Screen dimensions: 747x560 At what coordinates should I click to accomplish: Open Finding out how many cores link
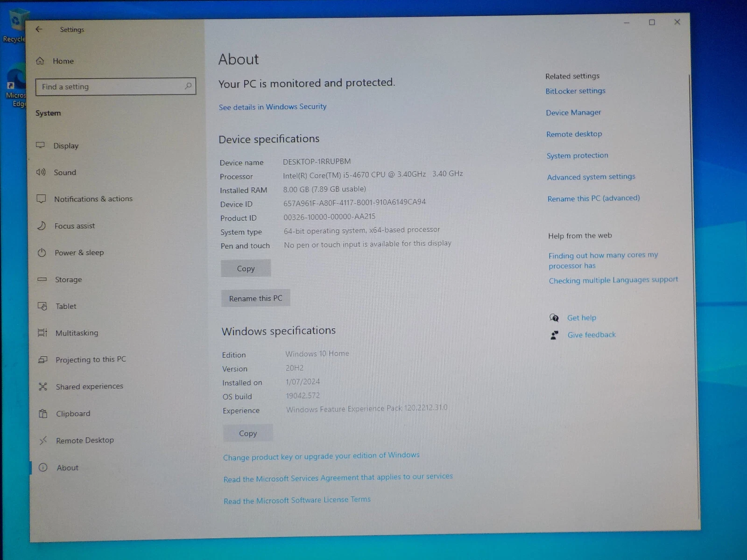pyautogui.click(x=603, y=260)
